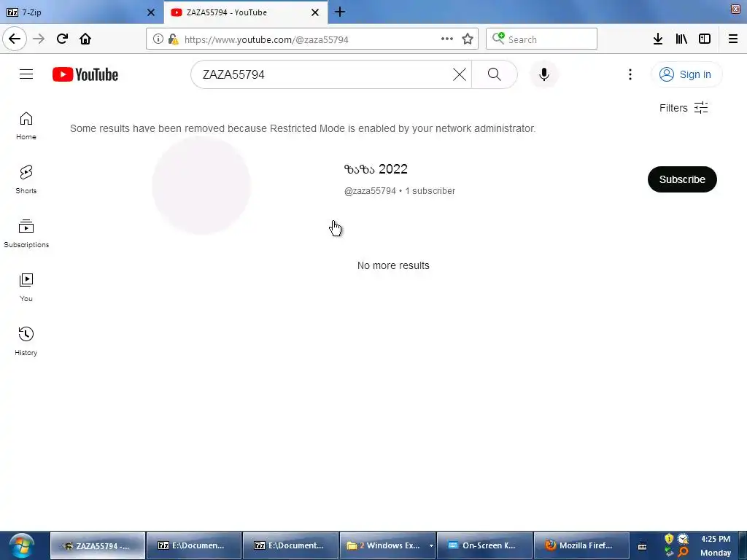
Task: Reload the current page
Action: pos(62,39)
